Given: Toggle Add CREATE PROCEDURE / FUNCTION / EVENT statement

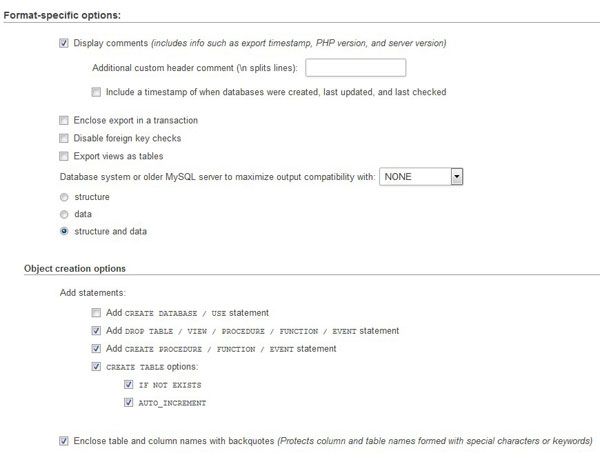Looking at the screenshot, I should click(x=96, y=349).
